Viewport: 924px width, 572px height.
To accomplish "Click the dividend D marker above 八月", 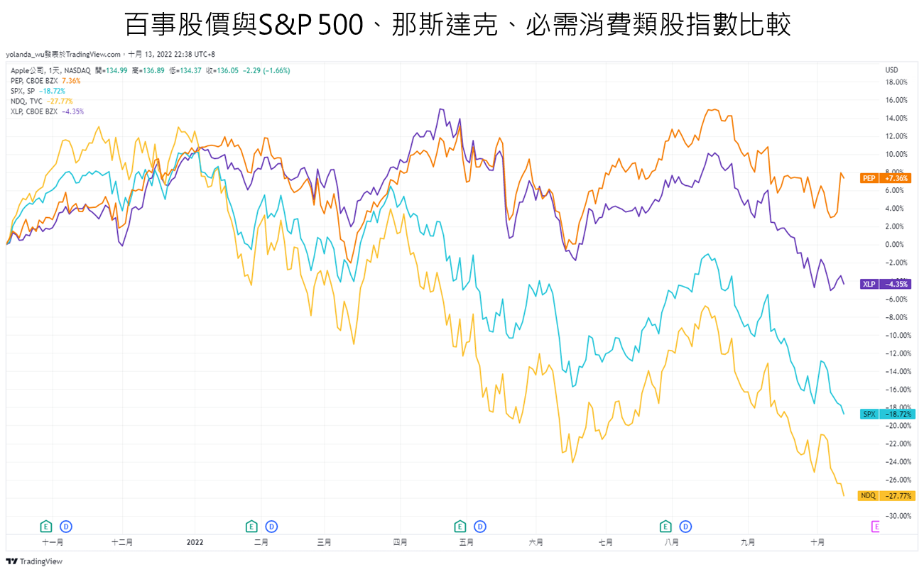I will 685,526.
